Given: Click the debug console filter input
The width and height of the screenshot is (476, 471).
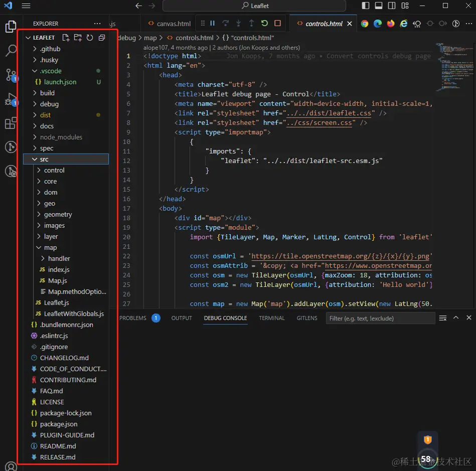Looking at the screenshot, I should 380,318.
